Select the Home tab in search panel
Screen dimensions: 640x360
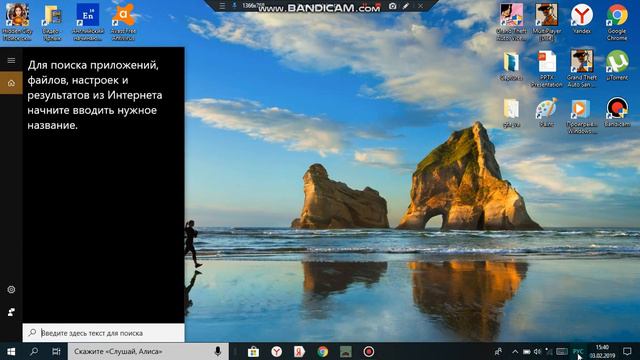(x=11, y=83)
